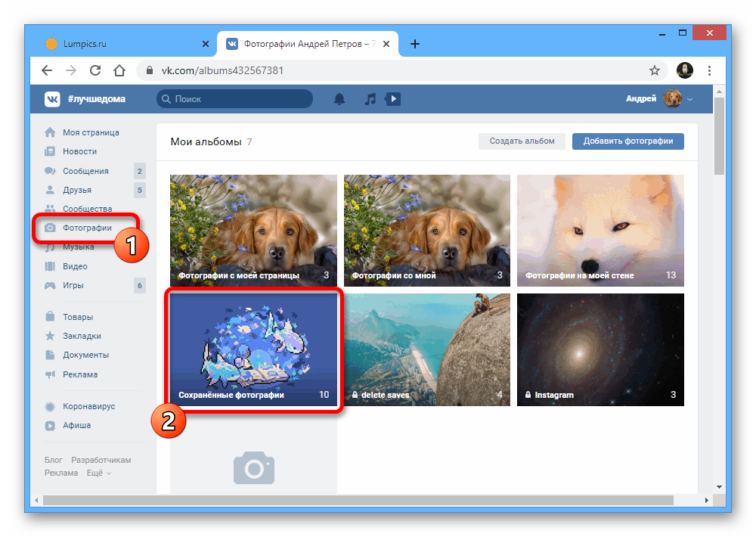
Task: Reload the page with refresh icon
Action: [x=95, y=70]
